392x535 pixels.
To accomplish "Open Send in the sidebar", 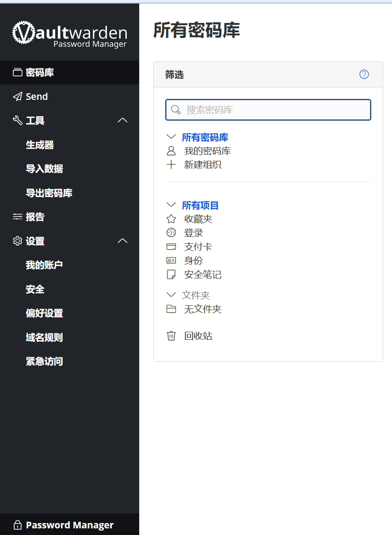I will 69,97.
